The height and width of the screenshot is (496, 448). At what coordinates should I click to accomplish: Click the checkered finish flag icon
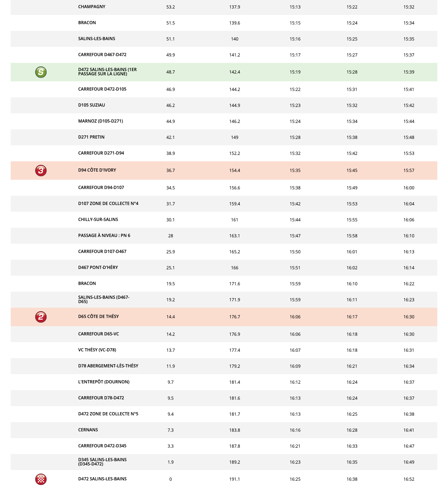(x=41, y=479)
